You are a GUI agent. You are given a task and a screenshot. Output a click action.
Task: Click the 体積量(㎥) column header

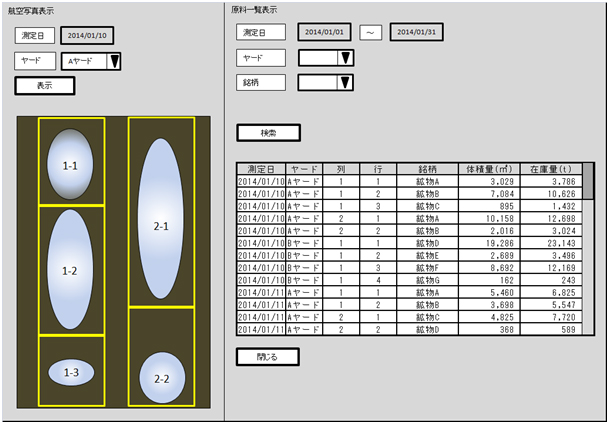(x=490, y=170)
